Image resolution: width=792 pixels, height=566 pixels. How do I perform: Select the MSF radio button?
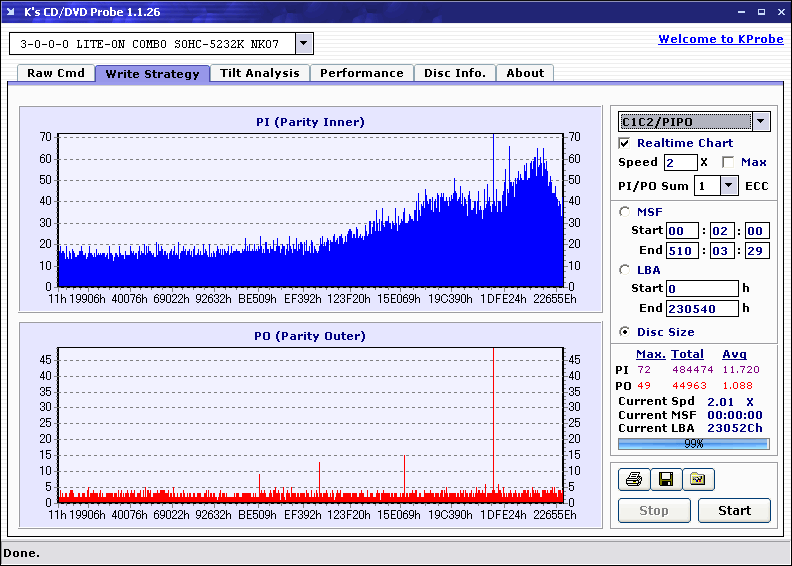pyautogui.click(x=624, y=212)
